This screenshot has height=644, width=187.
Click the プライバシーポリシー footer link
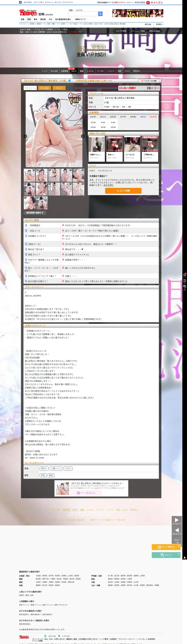[x=127, y=639]
